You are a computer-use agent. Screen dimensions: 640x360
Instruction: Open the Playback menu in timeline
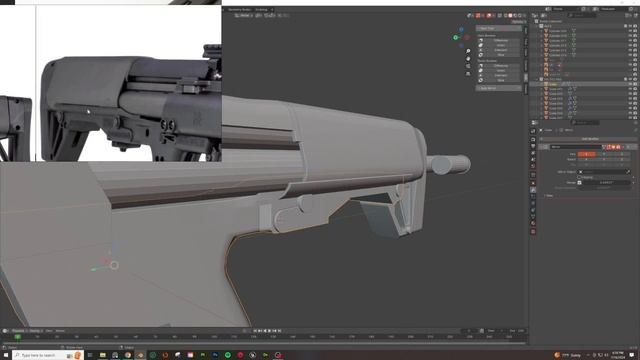coord(19,331)
